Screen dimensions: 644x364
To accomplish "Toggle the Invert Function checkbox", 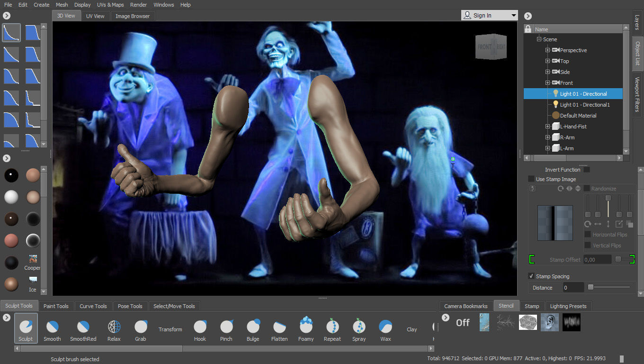I will [x=587, y=170].
